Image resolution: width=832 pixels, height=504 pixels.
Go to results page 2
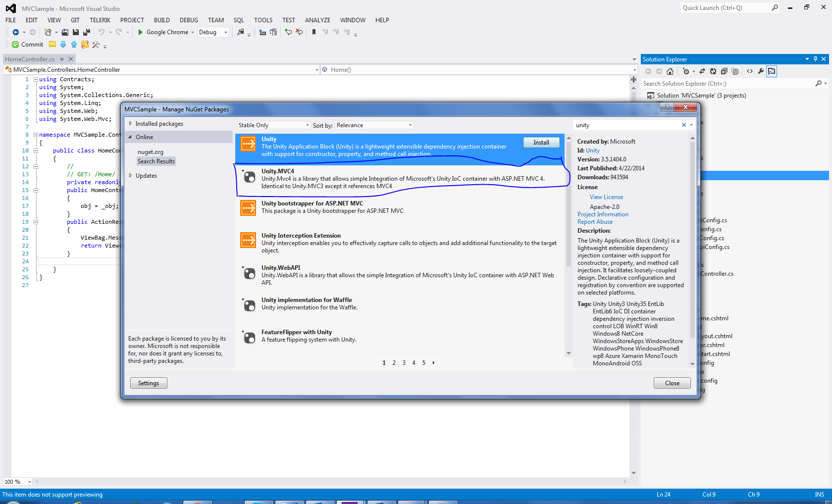click(394, 363)
